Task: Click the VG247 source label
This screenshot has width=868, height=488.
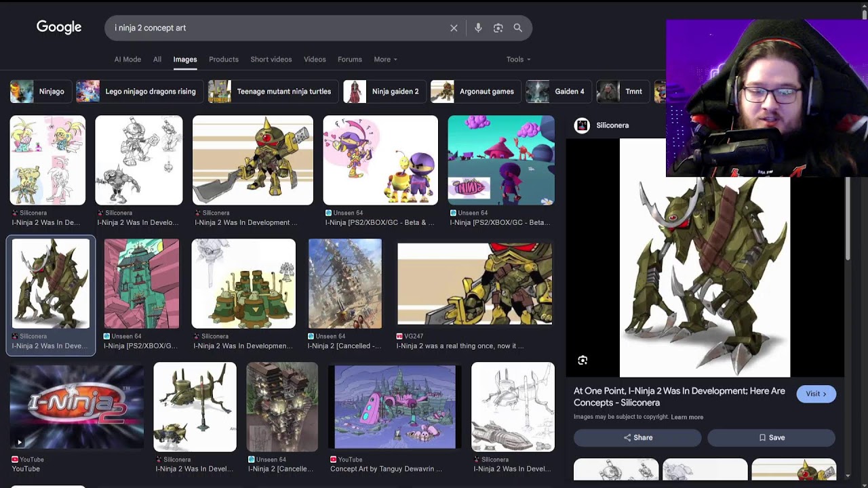Action: click(414, 336)
